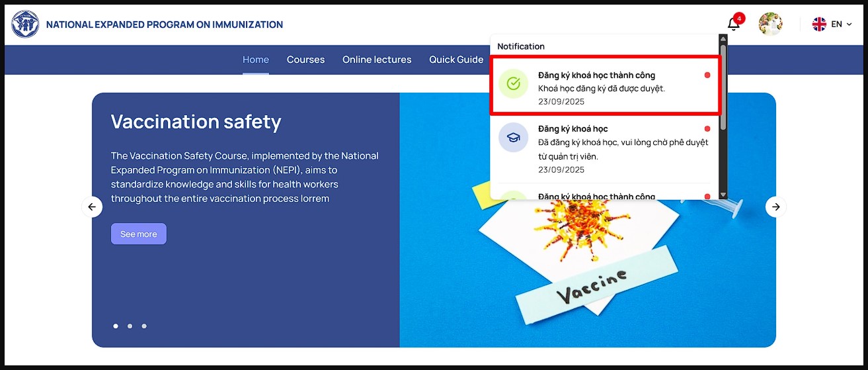This screenshot has height=370, width=868.
Task: Switch to the Courses tab
Action: point(305,60)
